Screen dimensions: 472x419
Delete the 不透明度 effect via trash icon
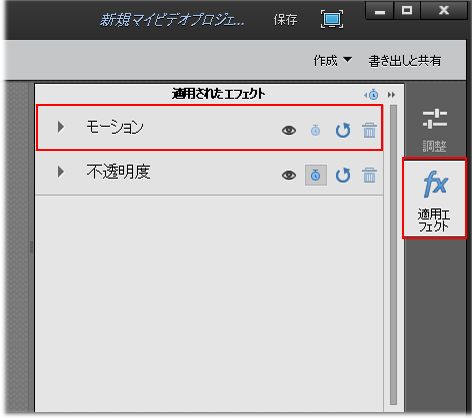(x=369, y=175)
